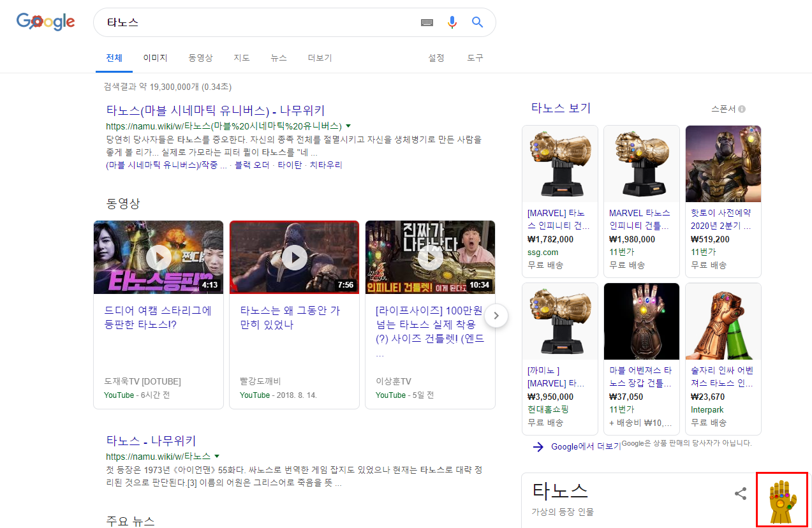Screen dimensions: 812x528
Task: Play the 4:13 타노스등판 video
Action: pos(158,257)
